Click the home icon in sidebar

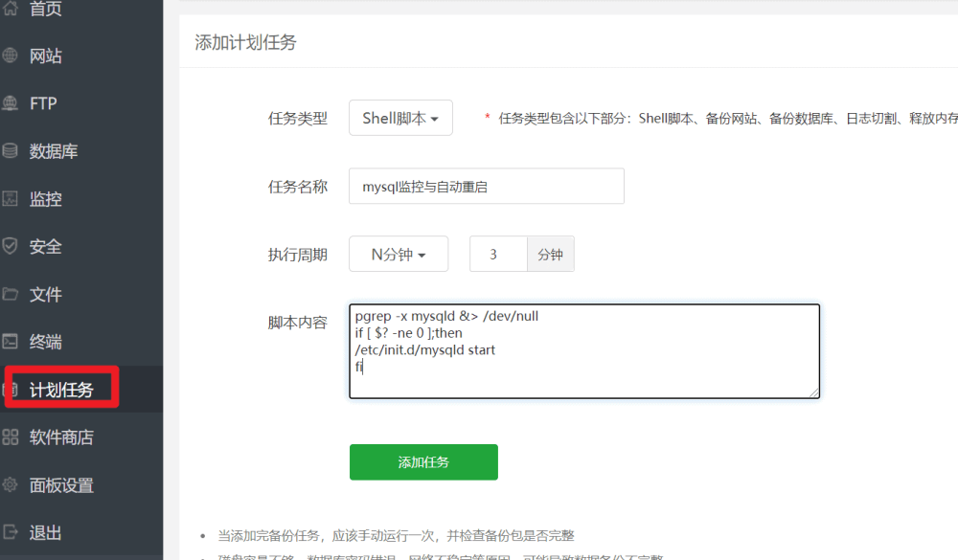coord(11,8)
